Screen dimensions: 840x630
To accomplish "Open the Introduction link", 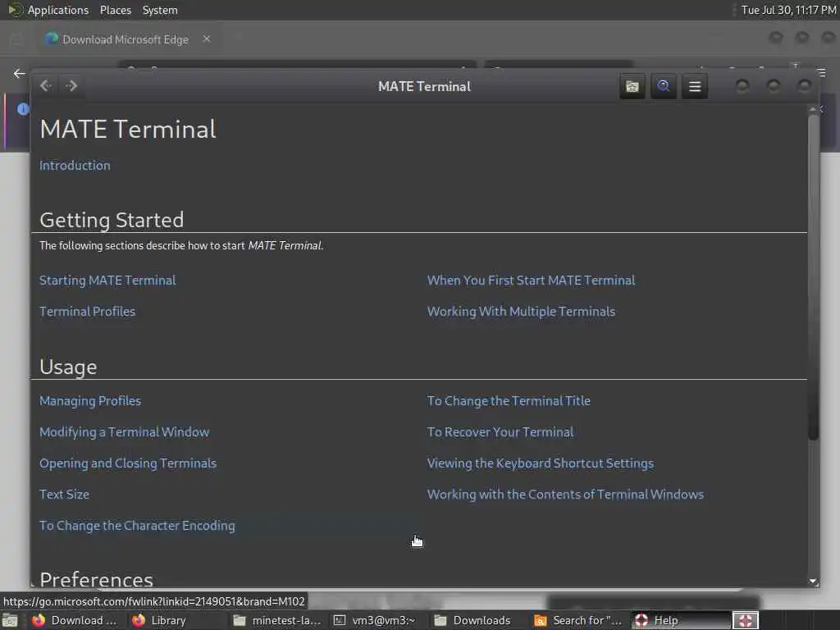I will coord(75,166).
